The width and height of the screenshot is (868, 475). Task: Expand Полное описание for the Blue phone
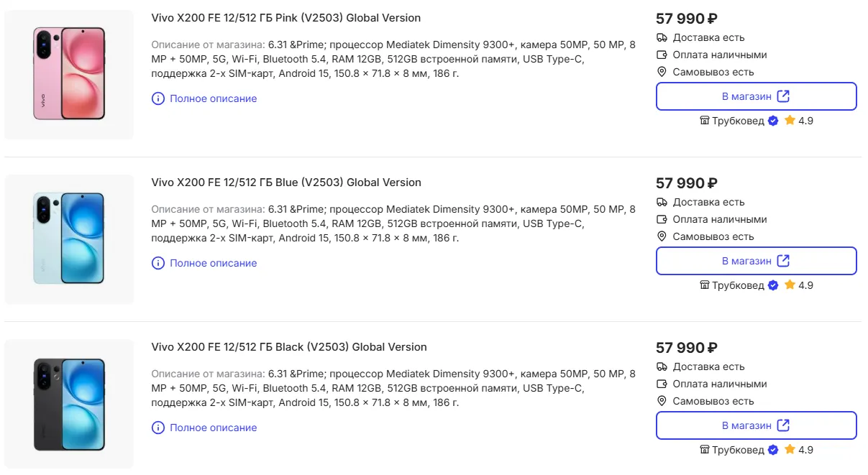pyautogui.click(x=213, y=263)
